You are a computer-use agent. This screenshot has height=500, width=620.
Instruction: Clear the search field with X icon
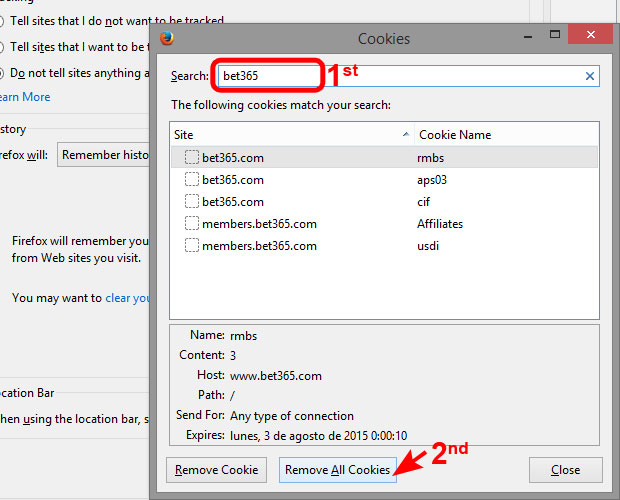pos(590,76)
